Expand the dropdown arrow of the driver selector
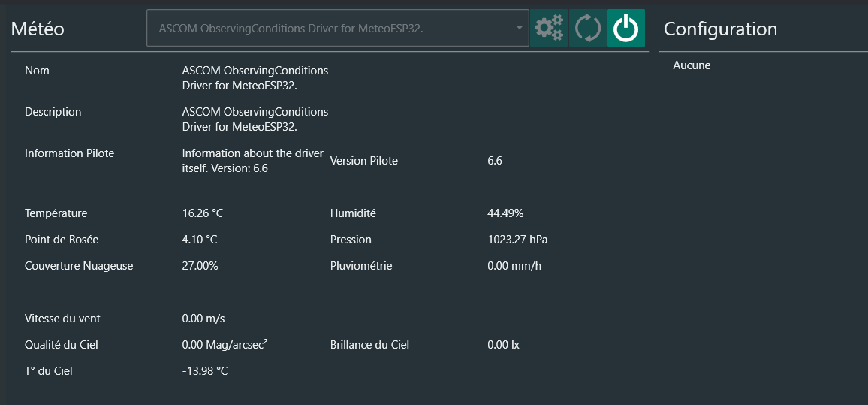The width and height of the screenshot is (868, 405). pyautogui.click(x=519, y=29)
